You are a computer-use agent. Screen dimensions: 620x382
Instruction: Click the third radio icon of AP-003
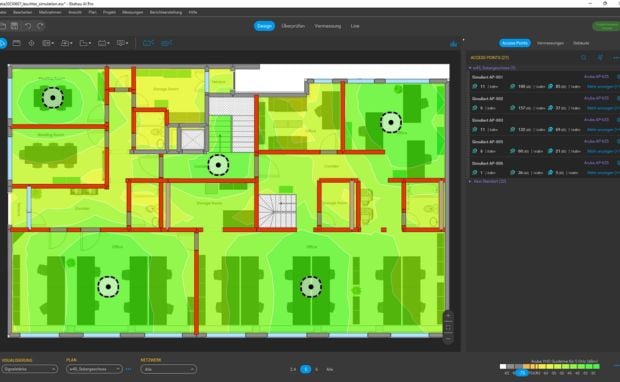click(550, 130)
